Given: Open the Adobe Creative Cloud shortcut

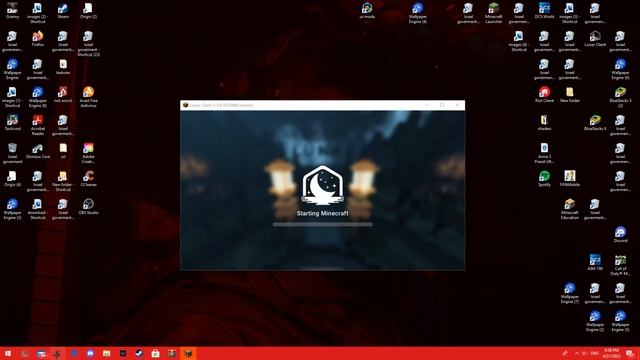Looking at the screenshot, I should [x=88, y=153].
